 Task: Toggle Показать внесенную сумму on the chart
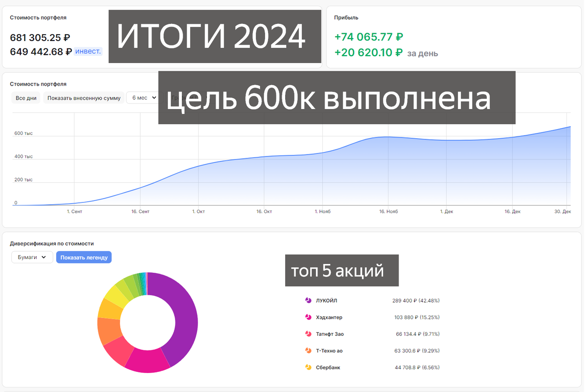tap(84, 97)
